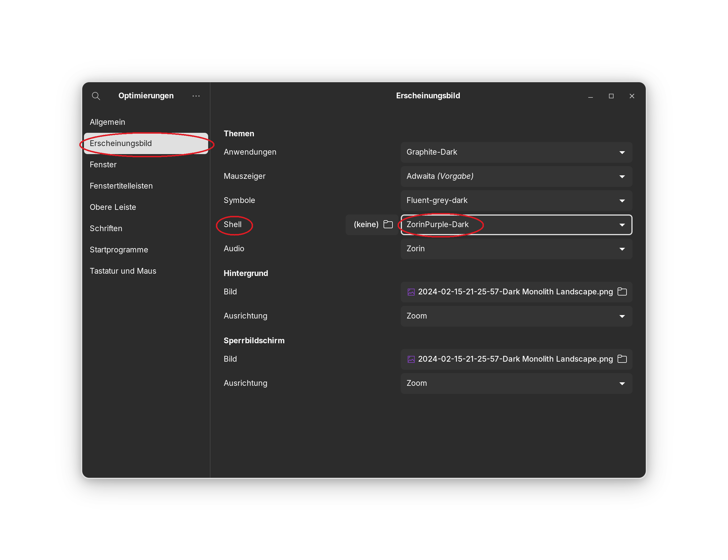Open folder icon for Sperrbildschirm Bild
This screenshot has width=728, height=560.
pos(622,359)
